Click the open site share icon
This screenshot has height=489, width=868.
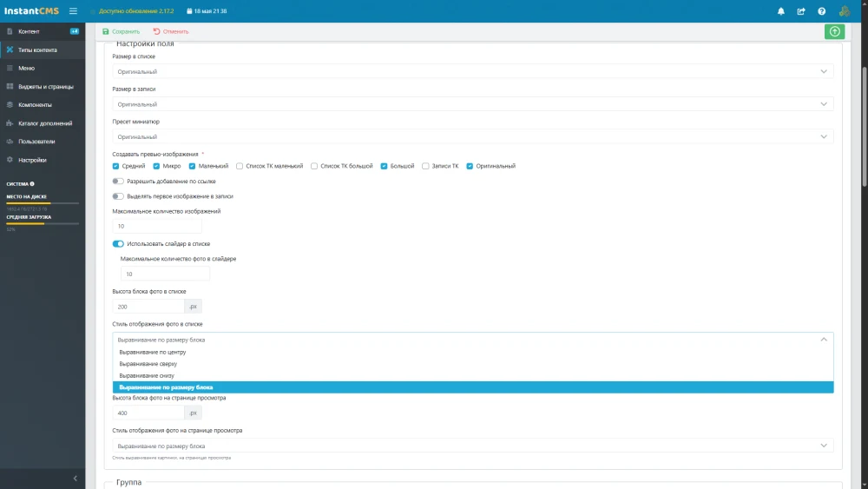click(801, 11)
